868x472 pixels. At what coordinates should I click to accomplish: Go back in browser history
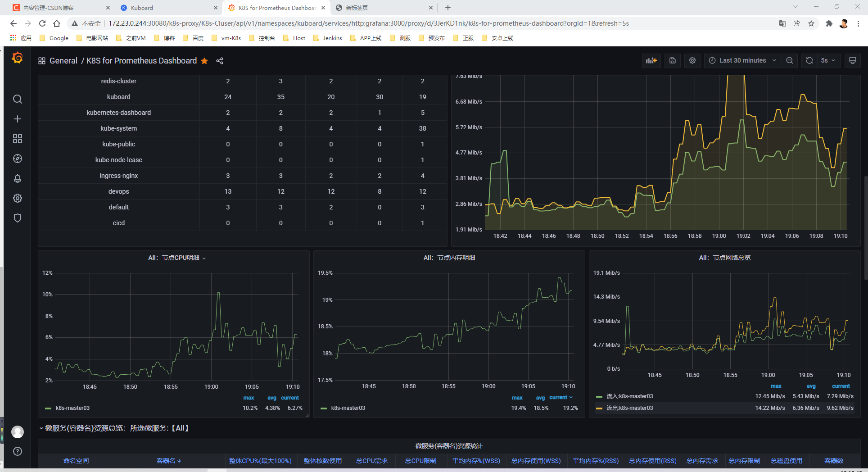tap(14, 23)
